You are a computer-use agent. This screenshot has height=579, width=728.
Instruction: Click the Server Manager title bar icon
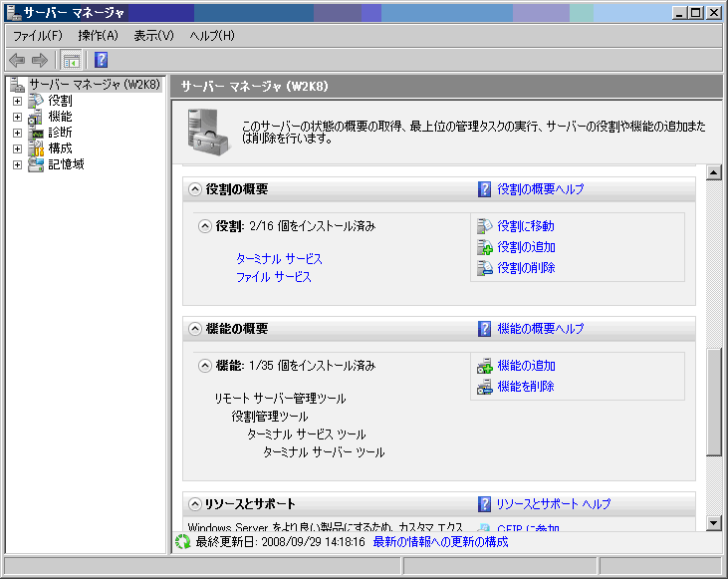click(14, 13)
